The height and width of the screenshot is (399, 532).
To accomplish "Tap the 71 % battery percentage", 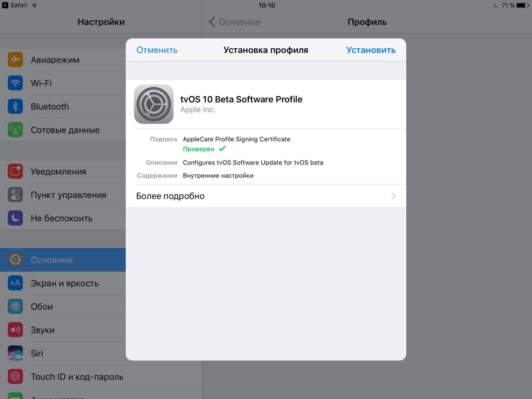I will point(508,5).
